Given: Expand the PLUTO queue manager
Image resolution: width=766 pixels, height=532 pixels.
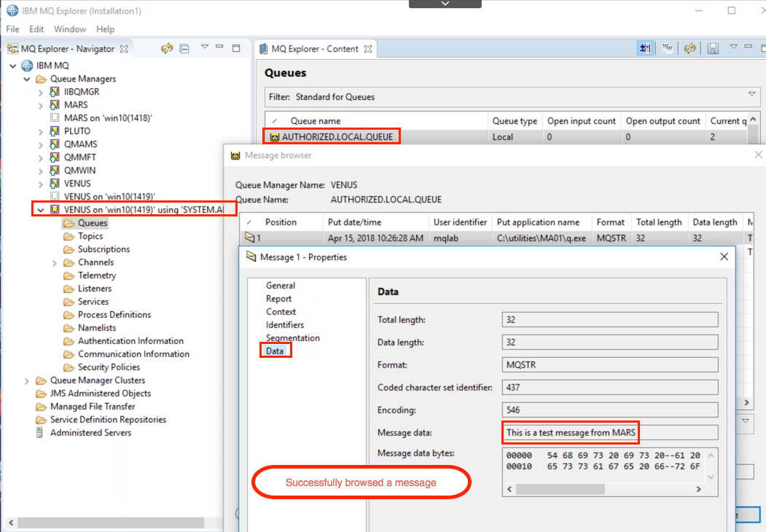Looking at the screenshot, I should (41, 131).
